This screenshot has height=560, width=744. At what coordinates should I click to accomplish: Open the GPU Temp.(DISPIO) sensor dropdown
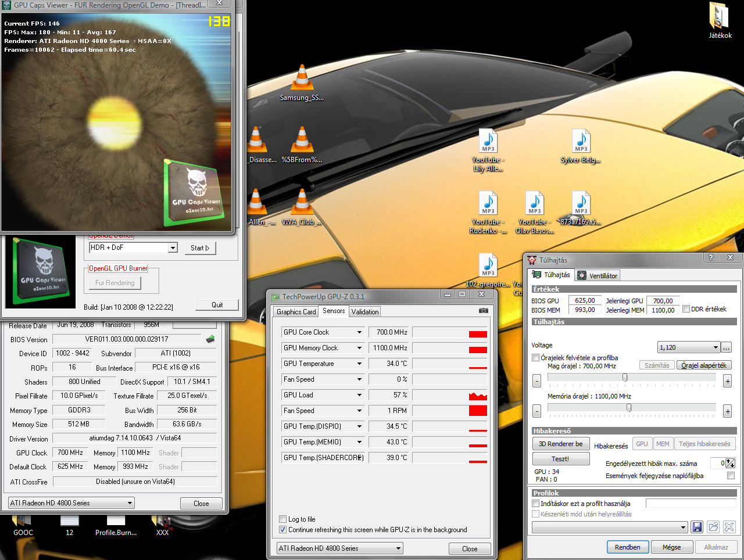(359, 426)
